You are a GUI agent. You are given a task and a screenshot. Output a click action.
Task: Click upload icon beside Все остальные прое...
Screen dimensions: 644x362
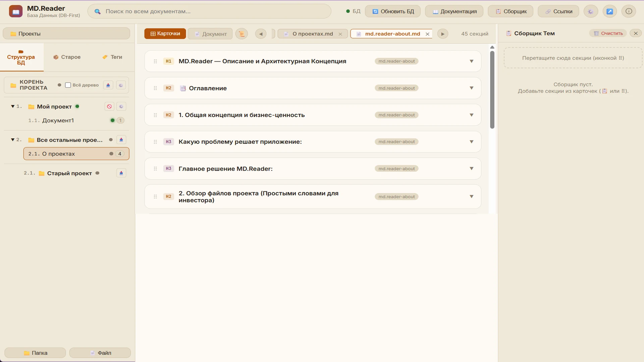(121, 140)
